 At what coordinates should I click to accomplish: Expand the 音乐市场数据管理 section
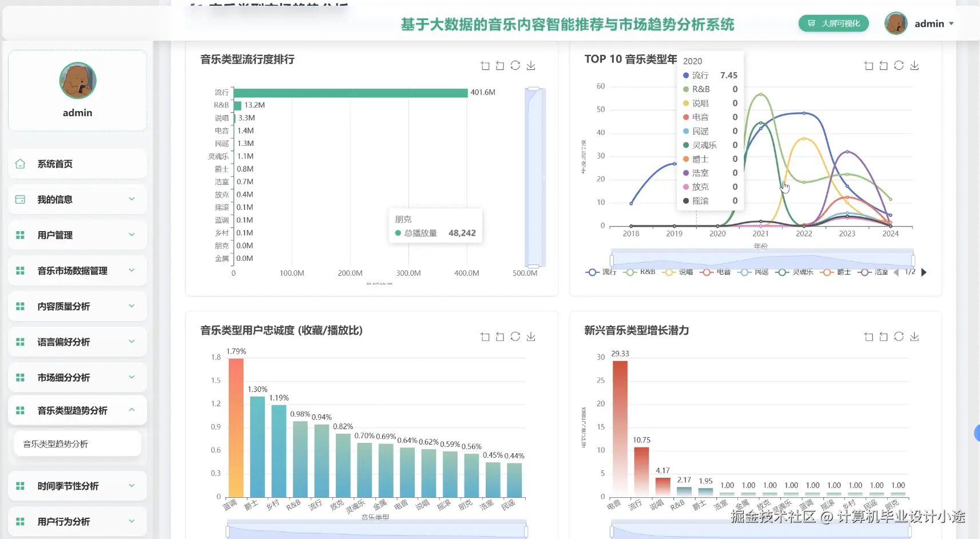77,271
